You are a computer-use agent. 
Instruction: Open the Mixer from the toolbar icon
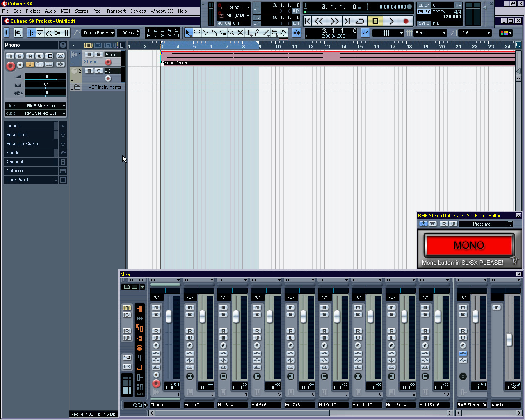(66, 33)
